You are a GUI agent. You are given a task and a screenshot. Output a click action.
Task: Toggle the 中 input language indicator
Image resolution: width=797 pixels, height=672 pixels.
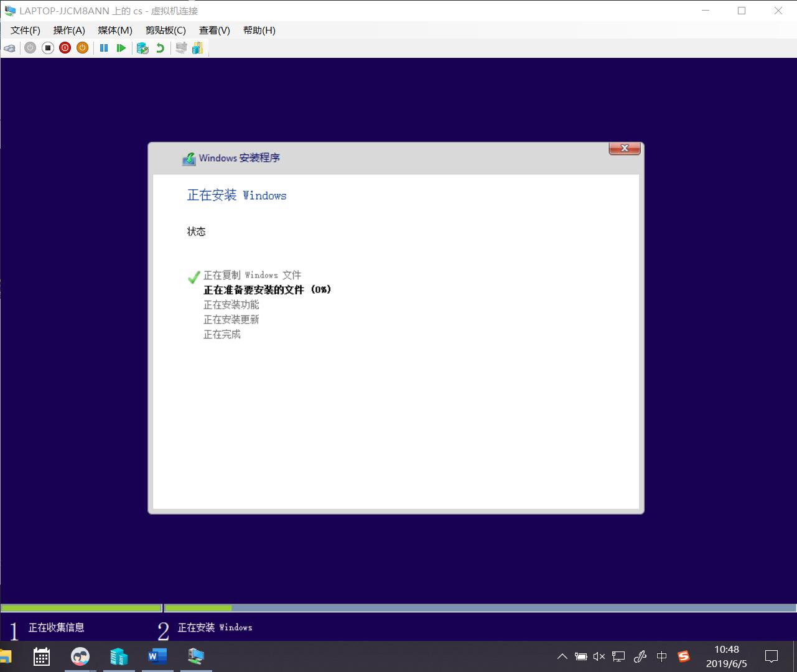point(661,656)
